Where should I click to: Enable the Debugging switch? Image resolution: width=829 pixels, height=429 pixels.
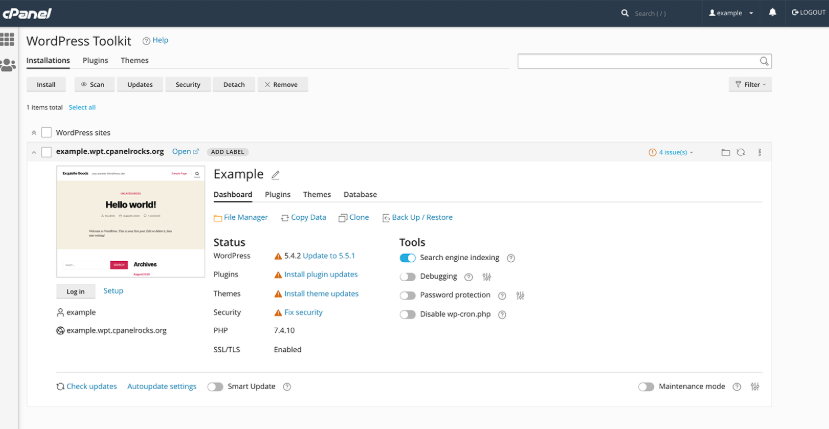(408, 277)
